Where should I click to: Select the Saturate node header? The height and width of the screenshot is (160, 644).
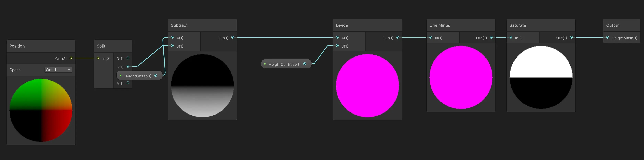541,25
